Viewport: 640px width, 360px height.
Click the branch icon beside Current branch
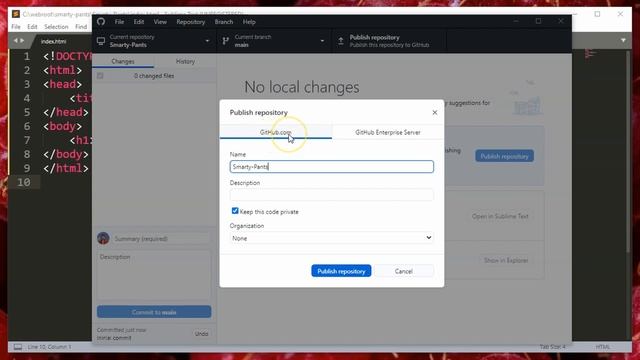click(225, 41)
